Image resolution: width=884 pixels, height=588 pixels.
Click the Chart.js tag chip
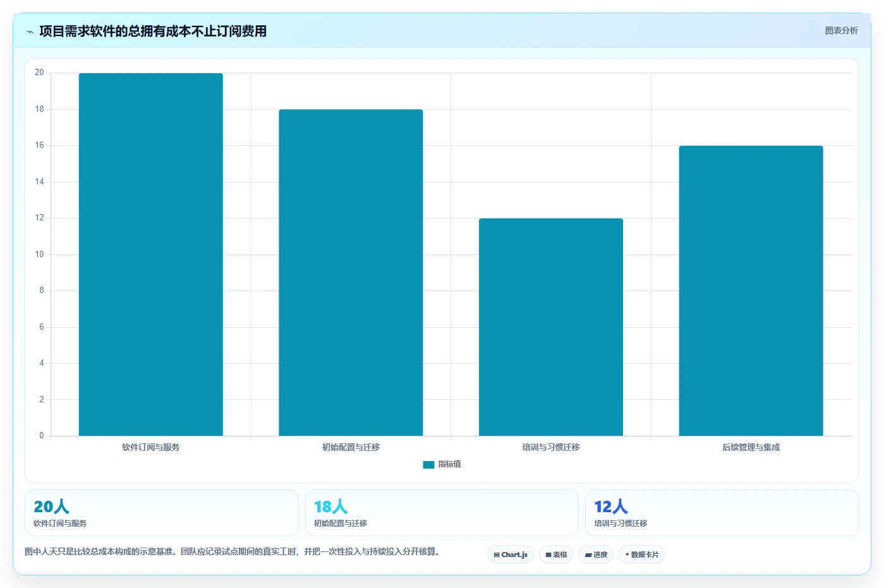point(511,555)
